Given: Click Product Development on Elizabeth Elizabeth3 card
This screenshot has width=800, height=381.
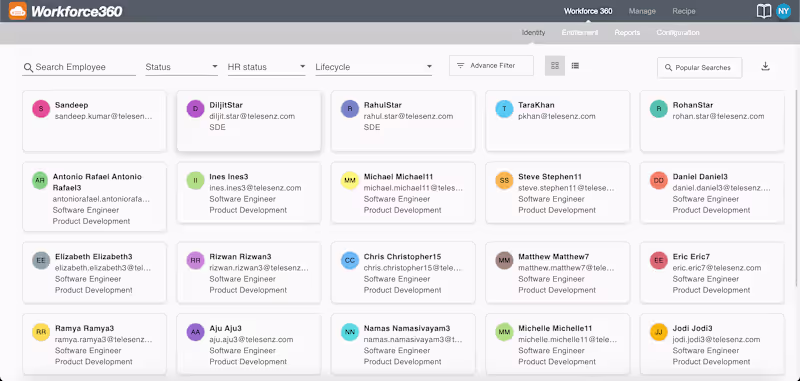Looking at the screenshot, I should (x=94, y=290).
